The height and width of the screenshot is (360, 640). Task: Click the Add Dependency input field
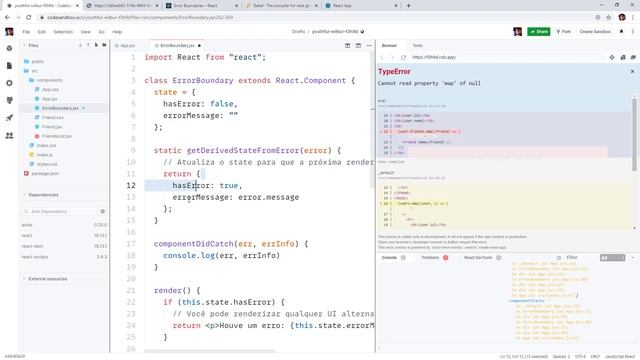coord(60,211)
